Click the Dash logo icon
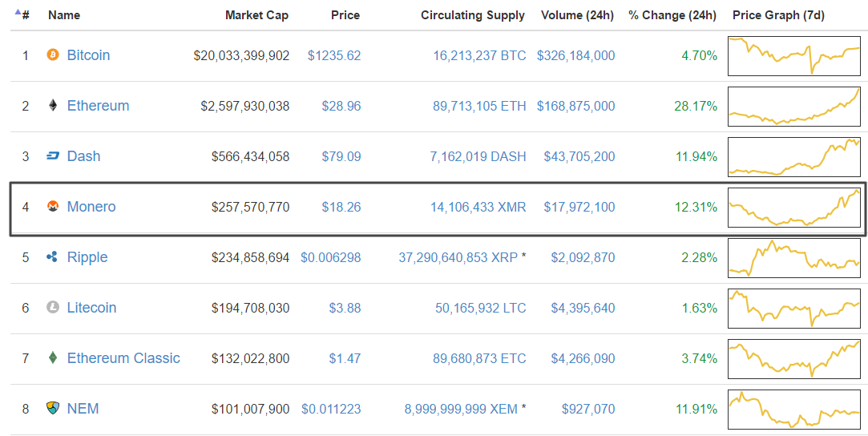The image size is (868, 436). 53,156
